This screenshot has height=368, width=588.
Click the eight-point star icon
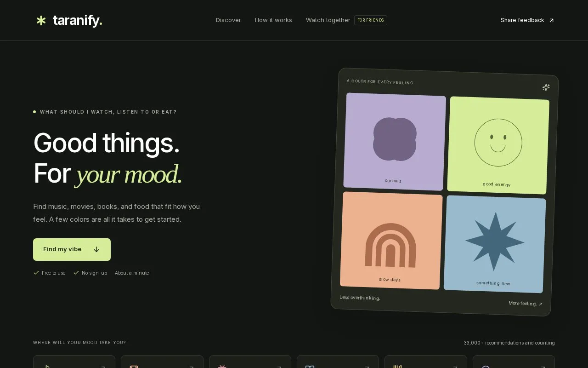pyautogui.click(x=494, y=241)
